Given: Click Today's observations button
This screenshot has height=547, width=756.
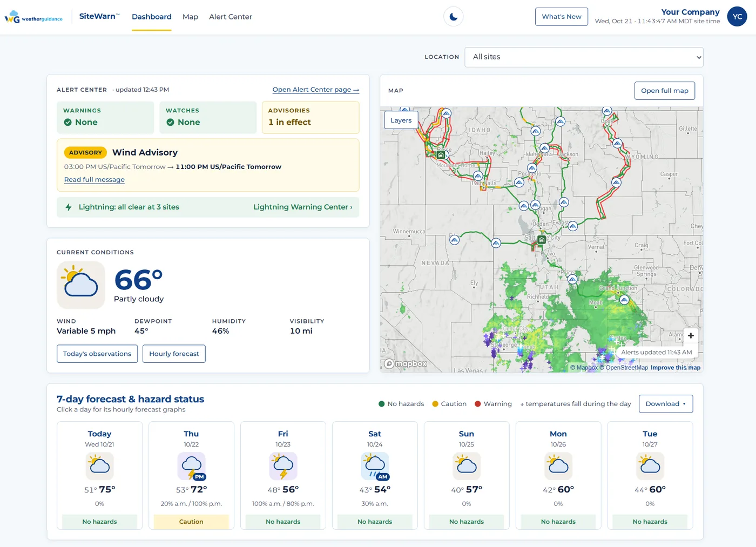Looking at the screenshot, I should [97, 354].
